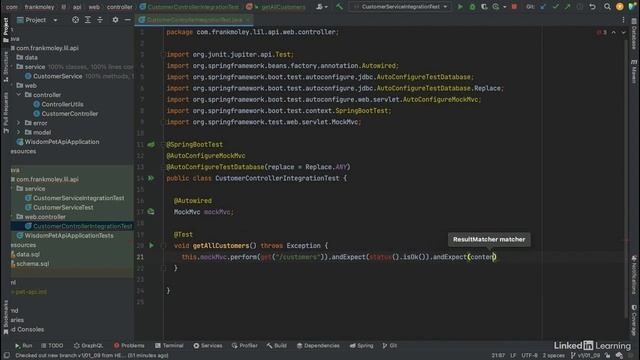Select WisdomPetApiApplicationTests in the tree
The height and width of the screenshot is (360, 640).
[65, 236]
